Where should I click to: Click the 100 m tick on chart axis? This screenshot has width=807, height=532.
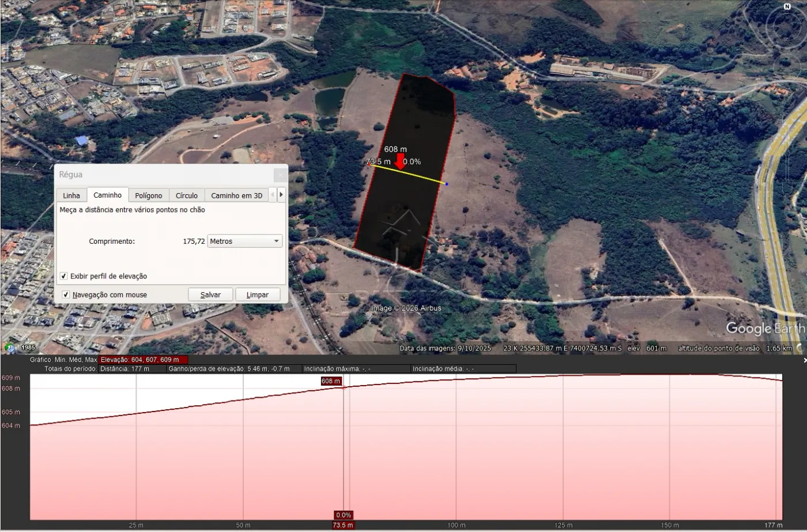pos(456,525)
